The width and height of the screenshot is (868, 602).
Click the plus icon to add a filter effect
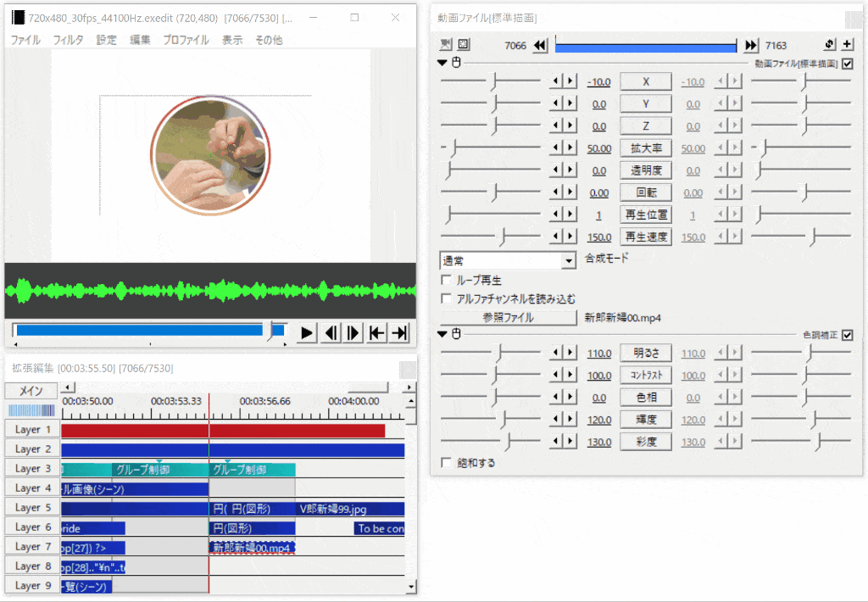pos(848,45)
